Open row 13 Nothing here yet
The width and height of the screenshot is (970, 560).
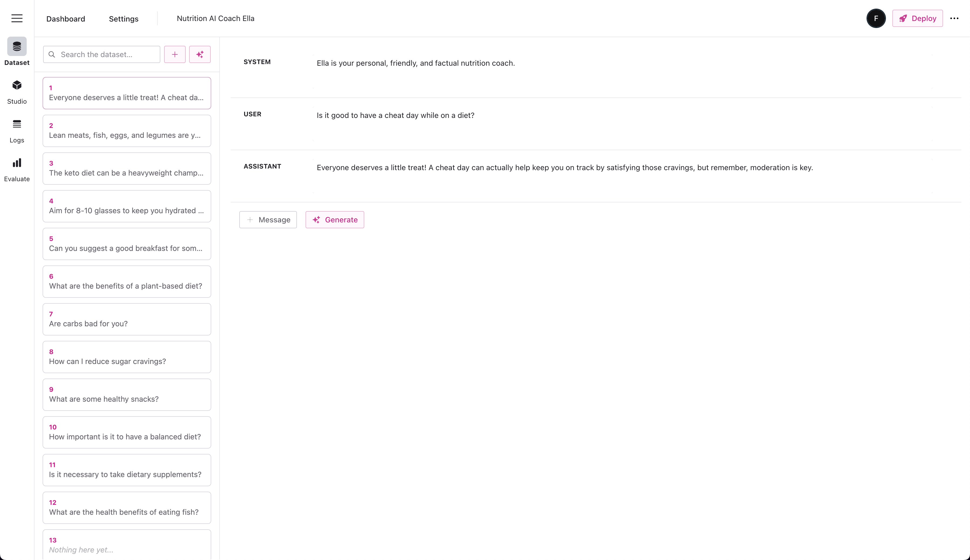coord(127,545)
